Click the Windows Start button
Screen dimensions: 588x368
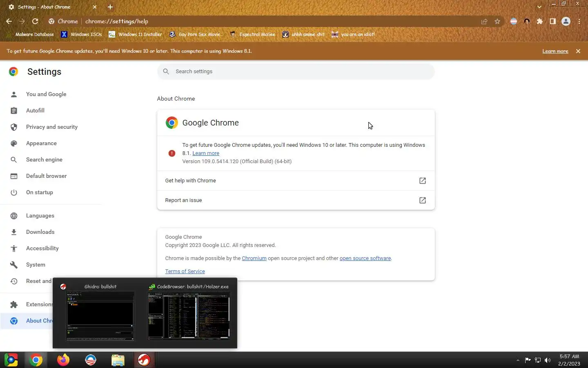(x=11, y=360)
